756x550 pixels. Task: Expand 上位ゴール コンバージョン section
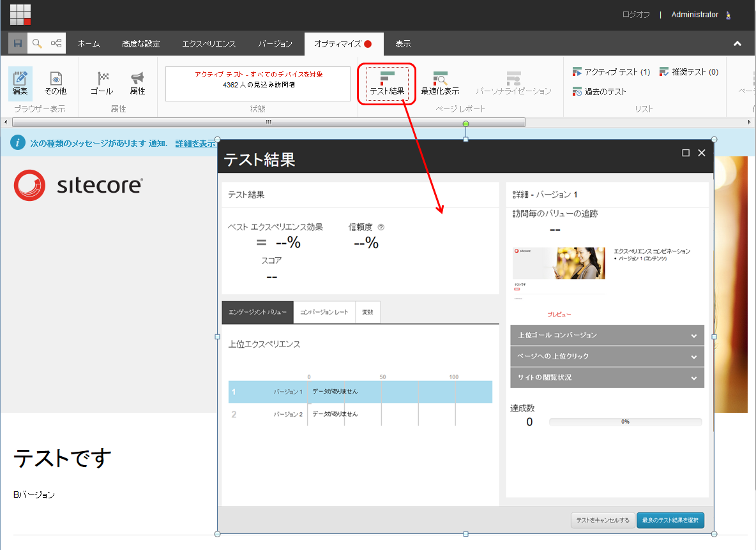pyautogui.click(x=607, y=335)
